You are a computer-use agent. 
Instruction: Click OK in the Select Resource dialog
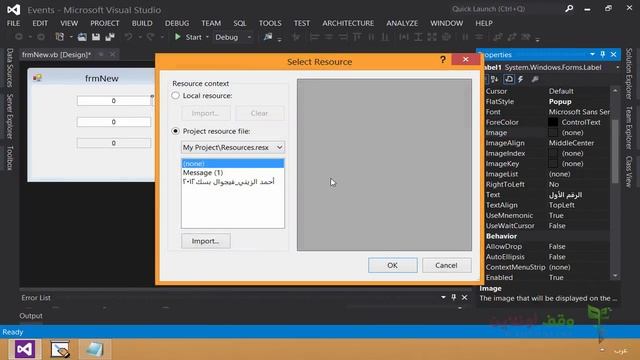[x=393, y=265]
